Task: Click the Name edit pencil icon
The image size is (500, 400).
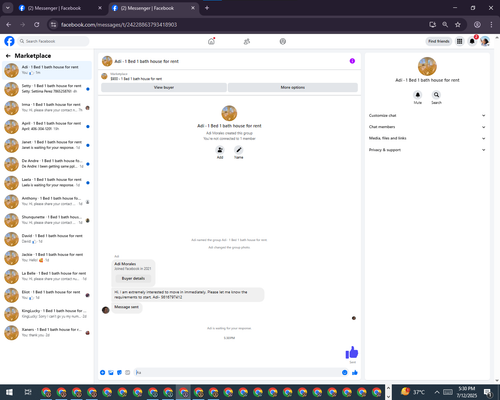Action: point(239,150)
